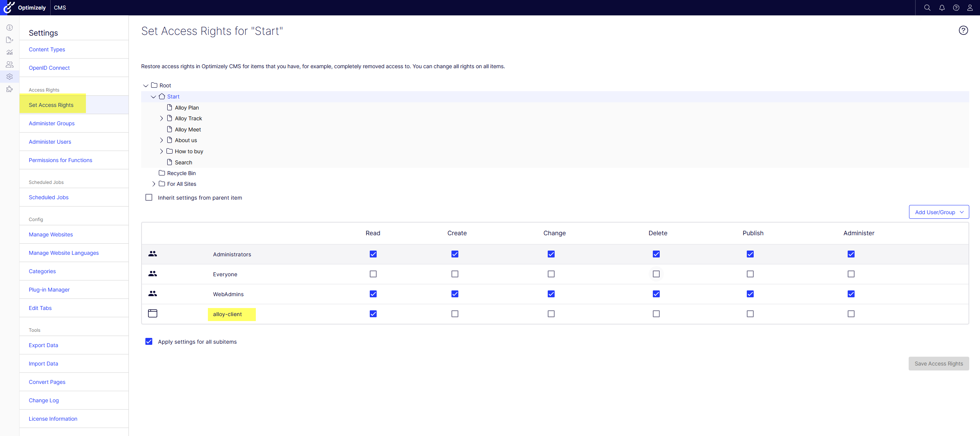The image size is (980, 436).
Task: Click the Search page icon in tree
Action: [x=170, y=162]
